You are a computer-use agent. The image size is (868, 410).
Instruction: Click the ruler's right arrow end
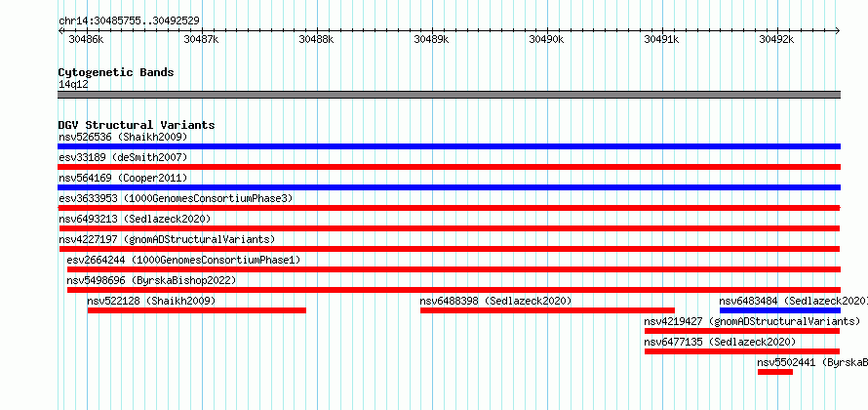(838, 31)
